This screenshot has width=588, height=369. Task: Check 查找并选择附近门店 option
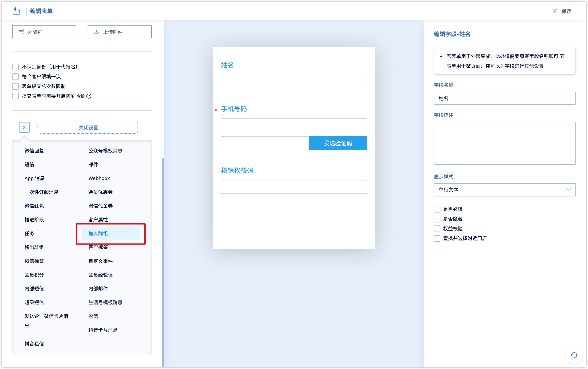tap(437, 238)
